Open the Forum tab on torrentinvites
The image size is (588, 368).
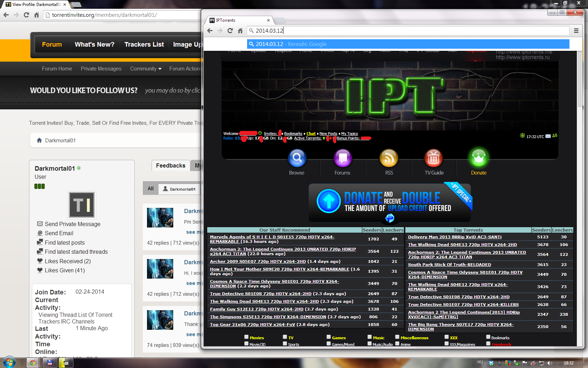coord(52,45)
